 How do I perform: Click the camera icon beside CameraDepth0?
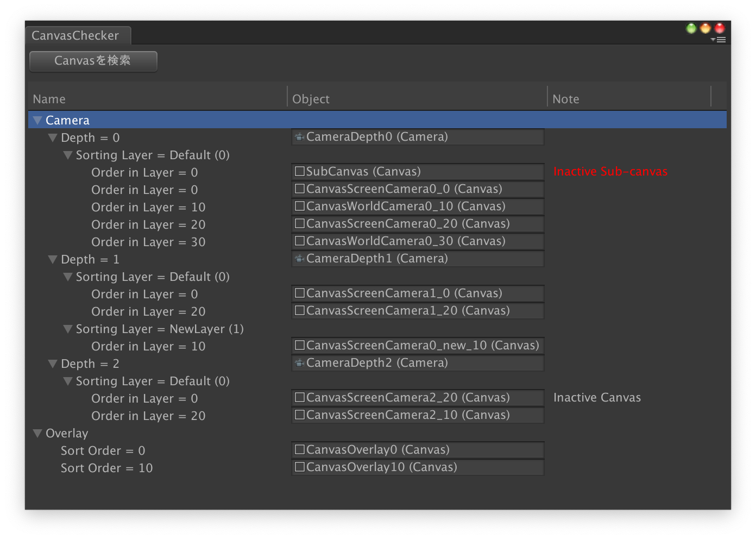299,137
